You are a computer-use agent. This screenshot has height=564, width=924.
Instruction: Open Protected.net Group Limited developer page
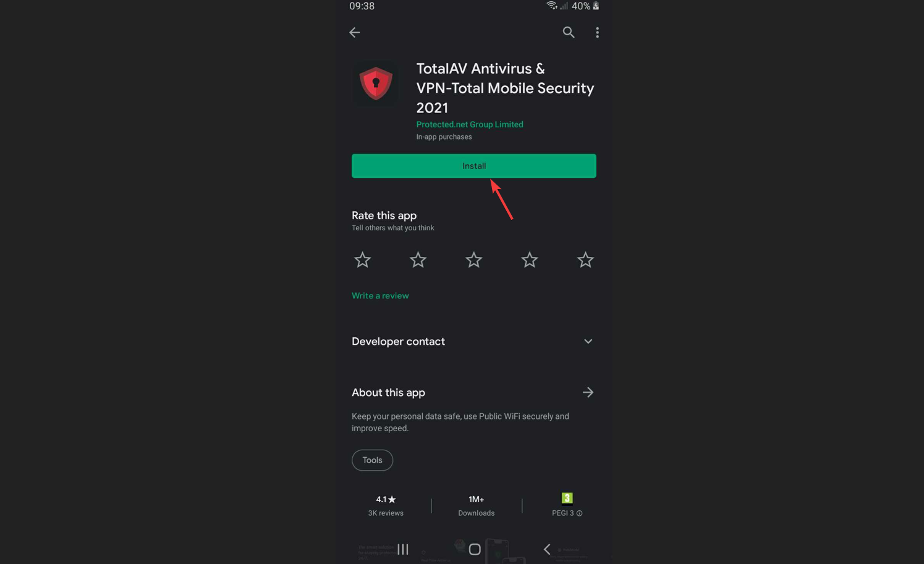click(x=470, y=124)
